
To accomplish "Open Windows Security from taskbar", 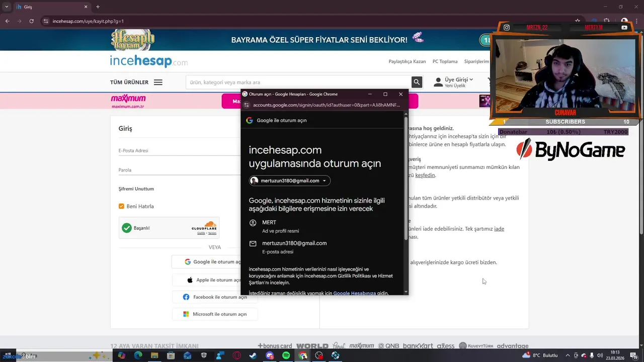I will coord(204,355).
